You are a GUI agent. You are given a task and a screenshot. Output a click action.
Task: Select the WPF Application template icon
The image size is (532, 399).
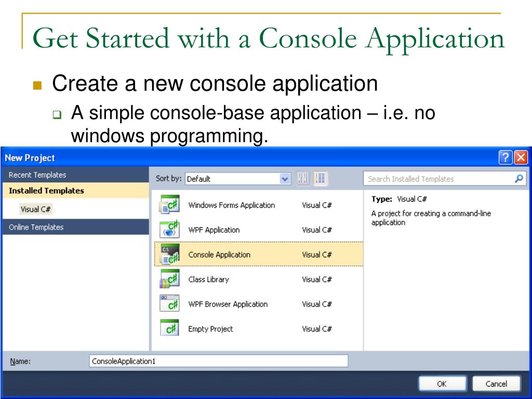tap(169, 229)
